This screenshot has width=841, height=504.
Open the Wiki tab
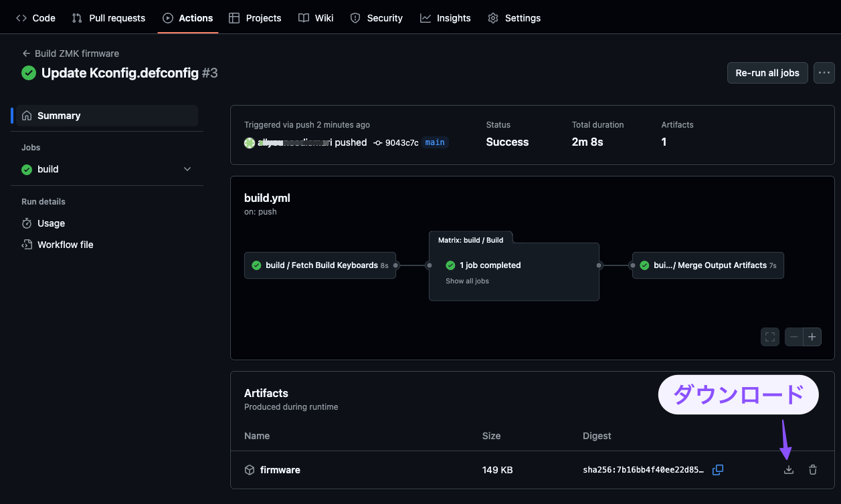(316, 18)
